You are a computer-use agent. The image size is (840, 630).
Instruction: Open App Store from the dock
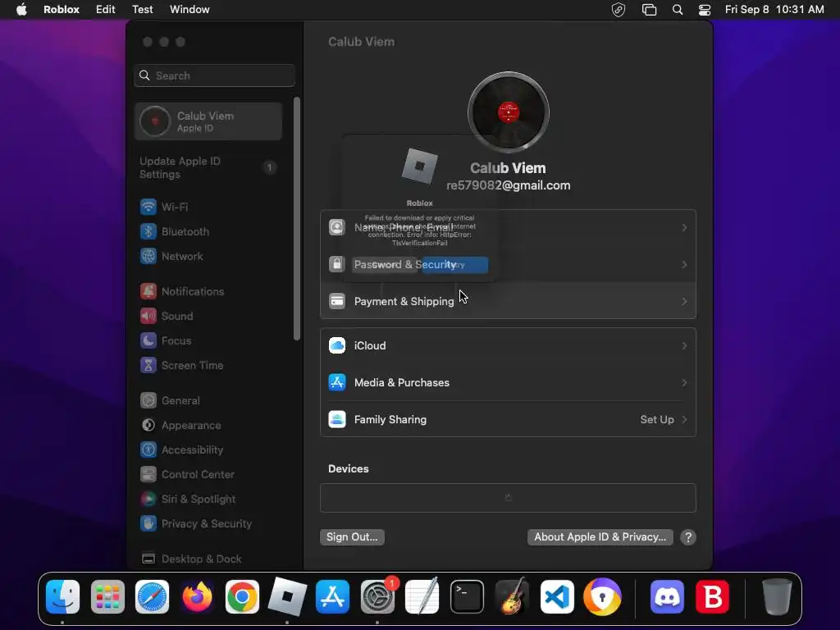coord(332,597)
